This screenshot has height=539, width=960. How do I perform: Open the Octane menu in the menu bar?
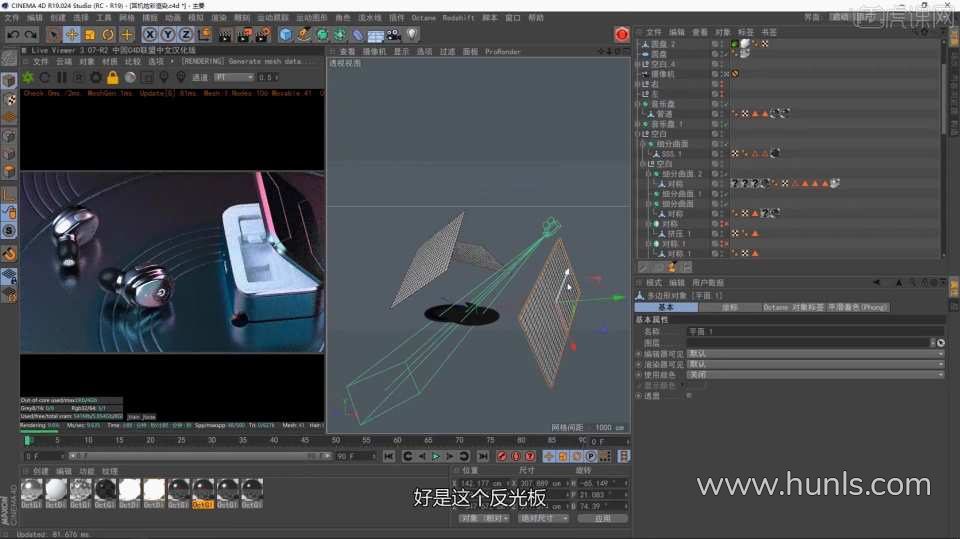pyautogui.click(x=423, y=18)
